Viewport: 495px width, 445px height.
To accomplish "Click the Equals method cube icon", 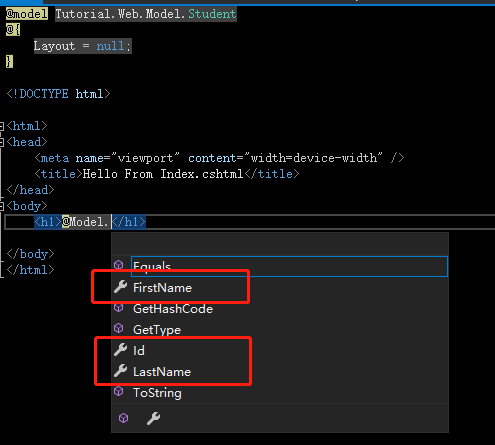I will [119, 265].
